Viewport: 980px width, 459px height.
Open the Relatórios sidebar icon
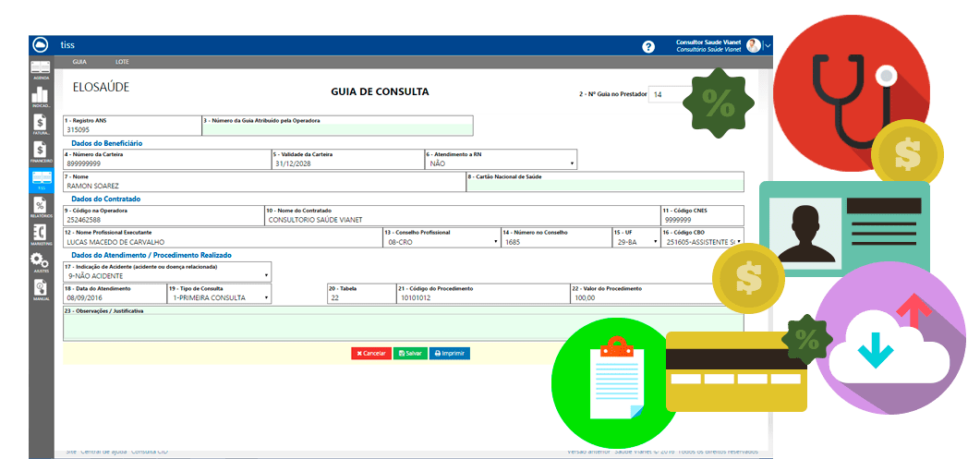[x=41, y=208]
